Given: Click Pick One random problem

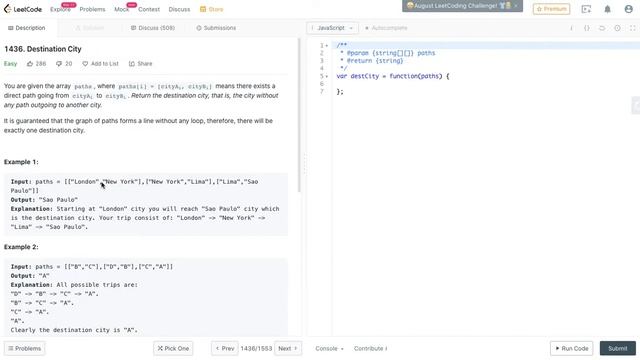Looking at the screenshot, I should [x=173, y=348].
